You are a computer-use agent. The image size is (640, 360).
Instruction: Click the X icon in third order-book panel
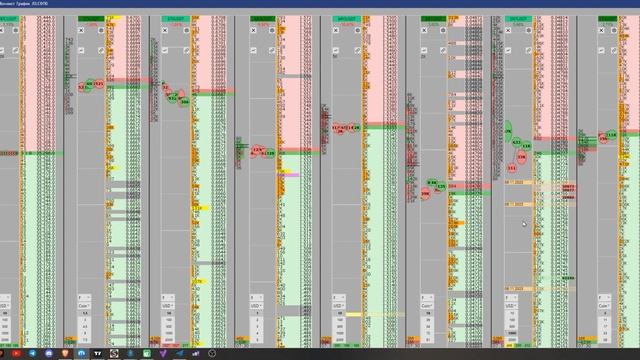point(165,30)
